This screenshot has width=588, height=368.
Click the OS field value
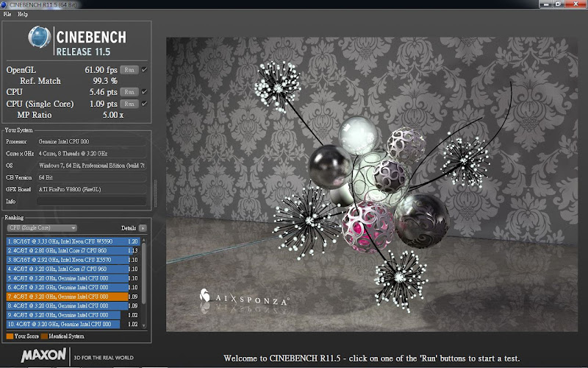[91, 166]
